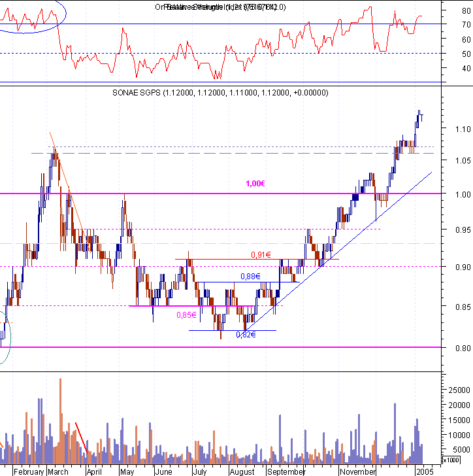
Task: Click the 0.90 price axis value
Action: point(463,267)
